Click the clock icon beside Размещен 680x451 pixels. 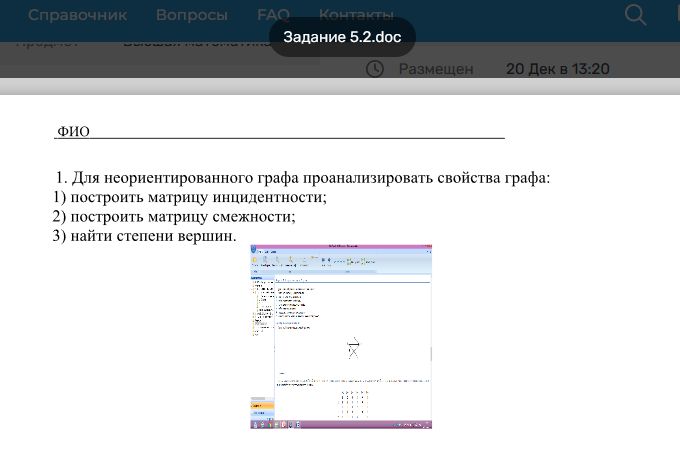375,69
